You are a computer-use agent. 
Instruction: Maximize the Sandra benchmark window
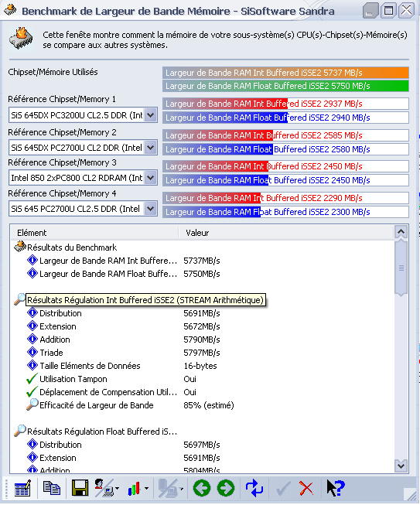tap(388, 10)
